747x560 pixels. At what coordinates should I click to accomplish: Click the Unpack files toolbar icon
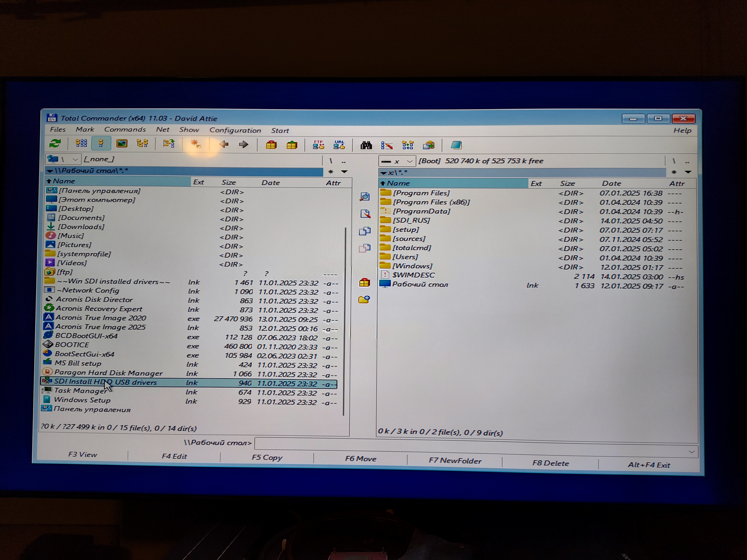pyautogui.click(x=292, y=145)
